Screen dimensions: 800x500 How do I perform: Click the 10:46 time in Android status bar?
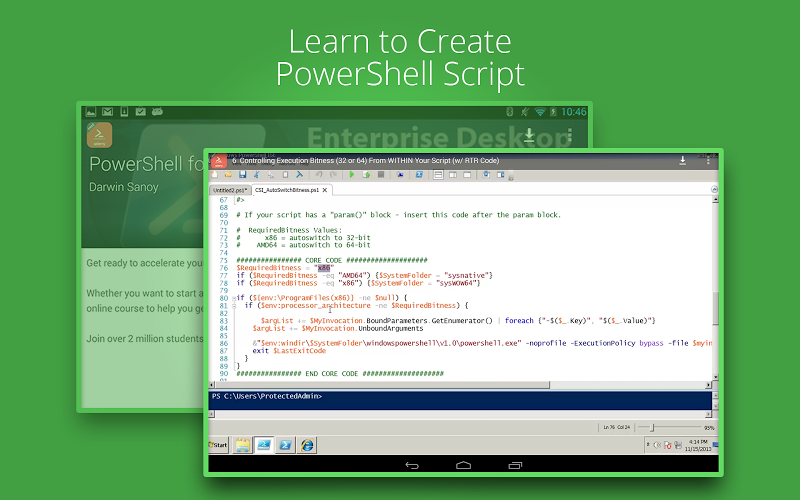pos(574,112)
